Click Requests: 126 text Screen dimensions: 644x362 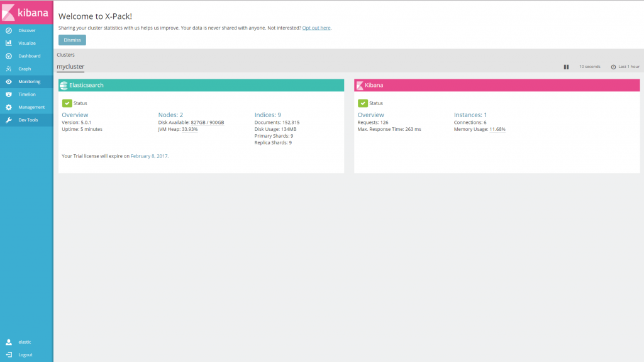pos(372,123)
